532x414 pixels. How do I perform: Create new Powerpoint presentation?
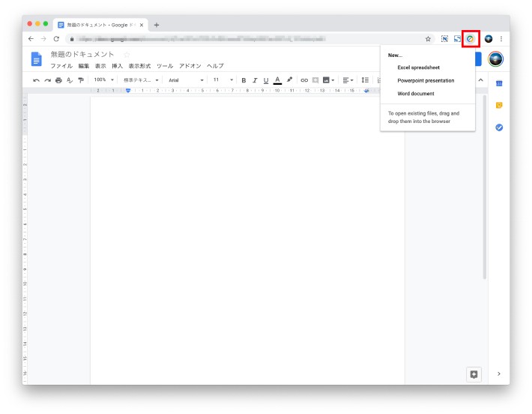coord(426,80)
